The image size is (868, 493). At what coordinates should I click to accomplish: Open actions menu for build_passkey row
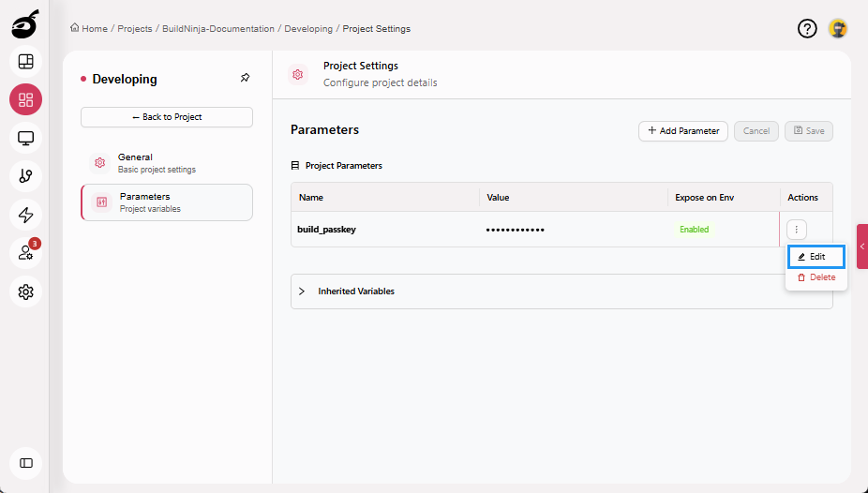point(797,229)
